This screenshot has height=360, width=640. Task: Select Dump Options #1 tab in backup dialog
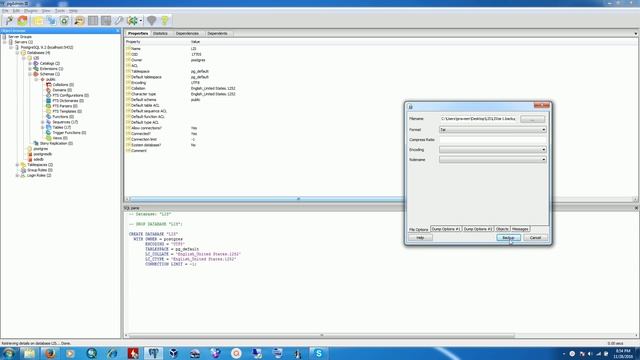pyautogui.click(x=446, y=229)
